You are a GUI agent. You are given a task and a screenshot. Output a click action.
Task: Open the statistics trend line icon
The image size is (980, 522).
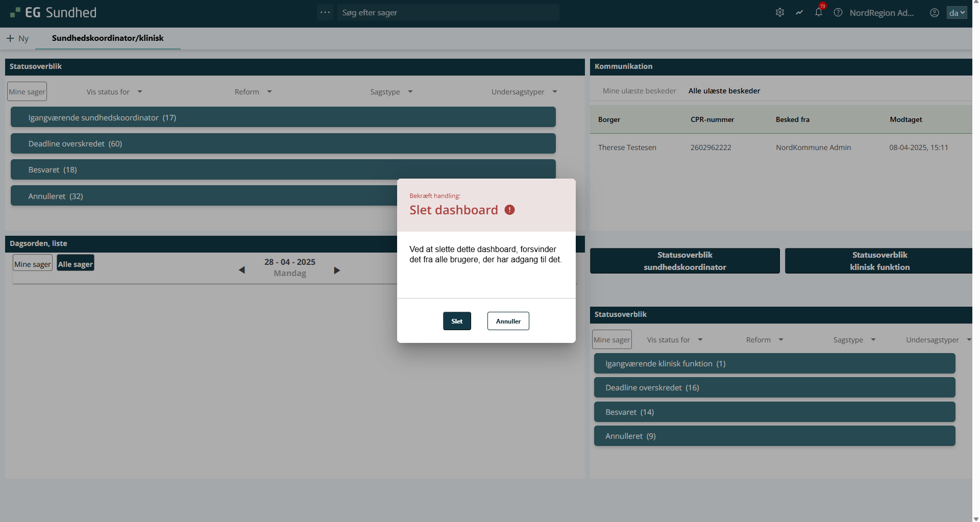point(799,13)
